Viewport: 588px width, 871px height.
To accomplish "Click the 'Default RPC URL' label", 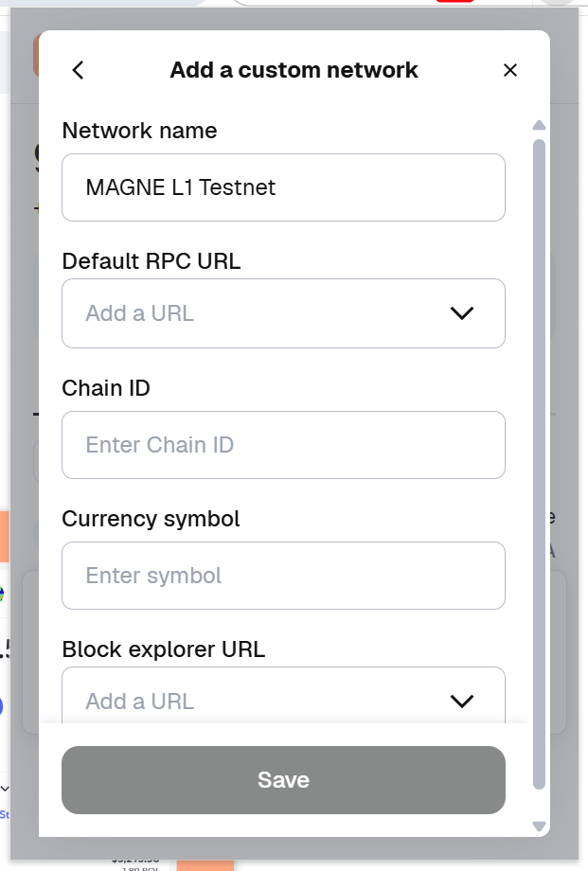I will (151, 260).
